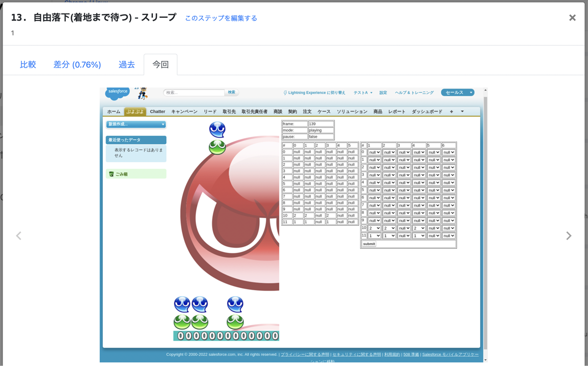Click the scroll-down arrow of screenshot scrollbar
The width and height of the screenshot is (588, 366).
click(485, 360)
